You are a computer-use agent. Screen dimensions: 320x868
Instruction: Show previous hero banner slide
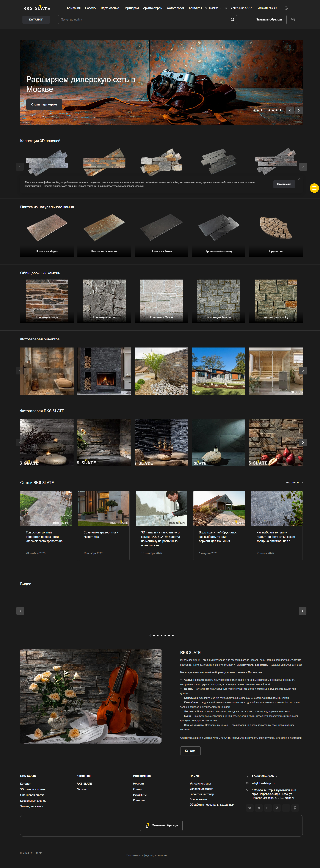(x=290, y=110)
